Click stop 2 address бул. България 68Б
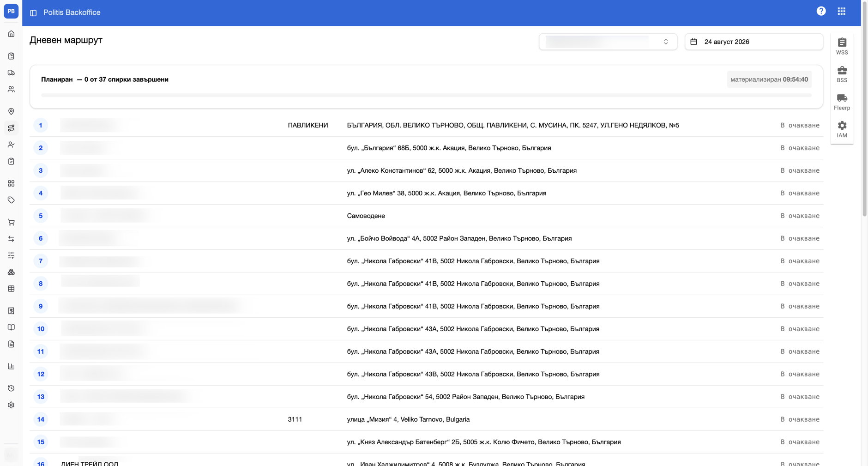This screenshot has width=868, height=466. pos(449,148)
